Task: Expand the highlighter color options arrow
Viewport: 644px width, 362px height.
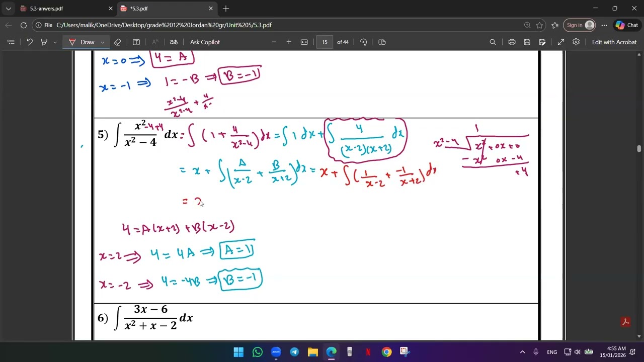Action: (x=55, y=42)
